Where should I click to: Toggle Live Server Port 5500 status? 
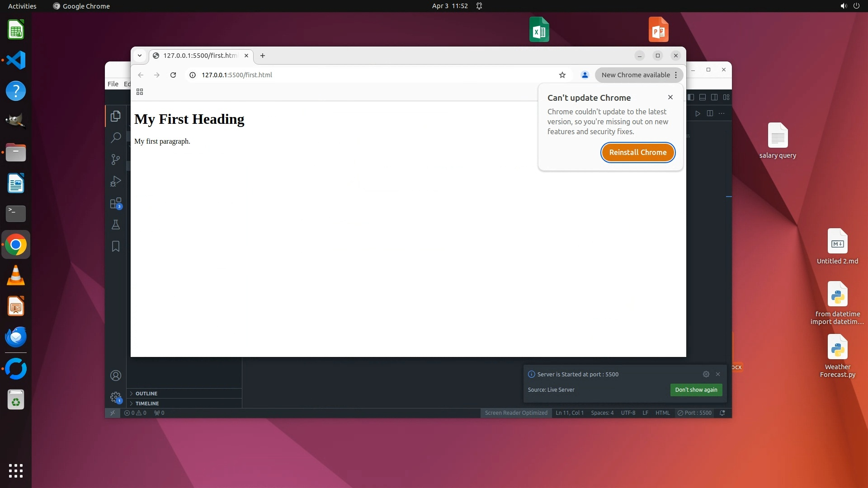694,413
